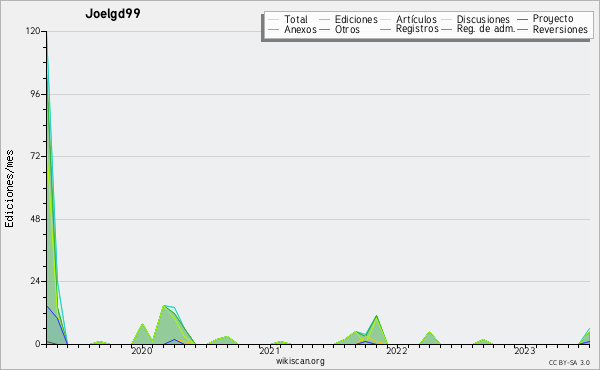Click the chart title Joelgd99
The image size is (600, 370).
point(113,14)
